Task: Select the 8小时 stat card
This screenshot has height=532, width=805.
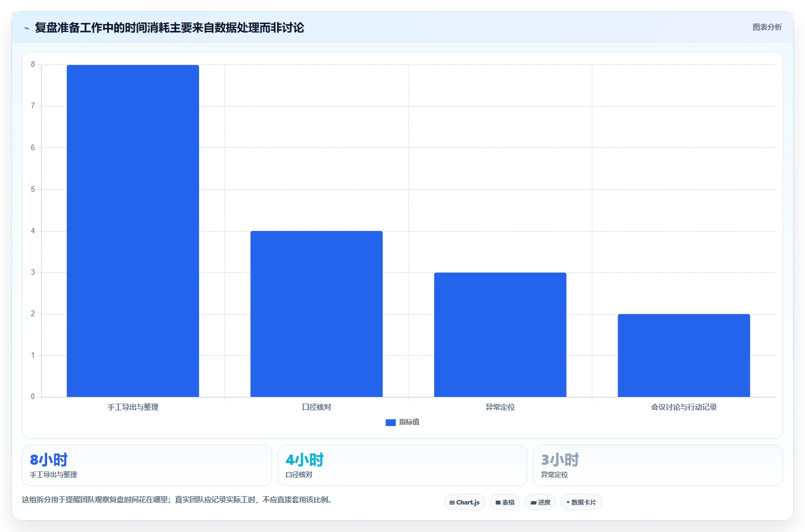Action: tap(147, 465)
